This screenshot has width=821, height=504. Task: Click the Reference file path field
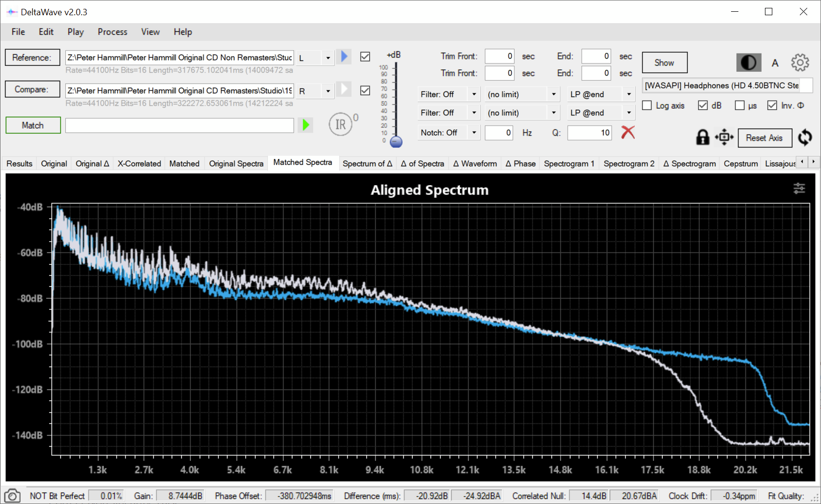pyautogui.click(x=179, y=57)
